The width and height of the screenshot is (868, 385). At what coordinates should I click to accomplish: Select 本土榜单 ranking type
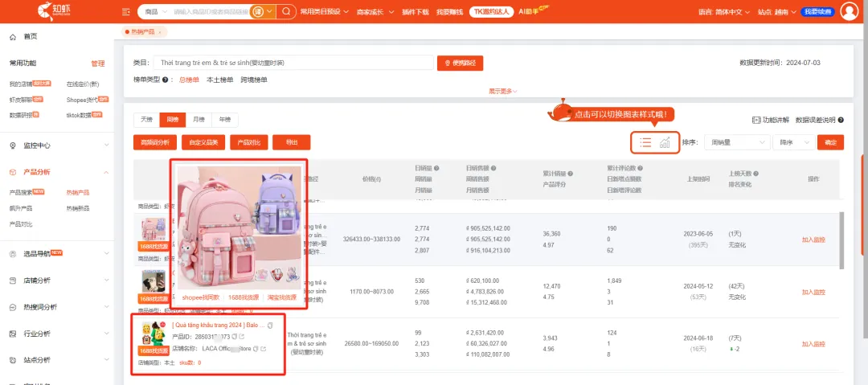click(x=219, y=80)
